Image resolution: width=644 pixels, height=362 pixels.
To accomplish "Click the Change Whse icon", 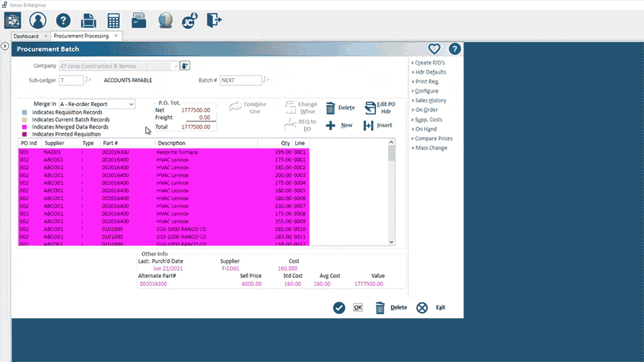I will pyautogui.click(x=290, y=107).
